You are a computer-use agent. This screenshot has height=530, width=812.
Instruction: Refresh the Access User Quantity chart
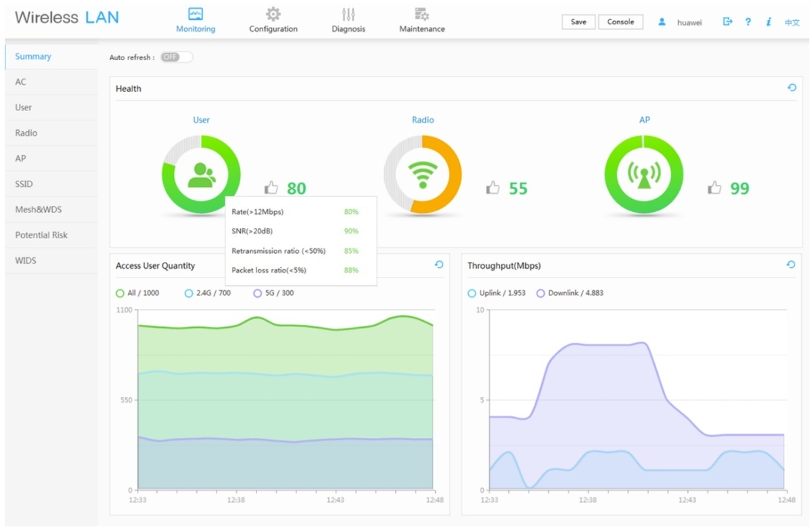tap(438, 265)
